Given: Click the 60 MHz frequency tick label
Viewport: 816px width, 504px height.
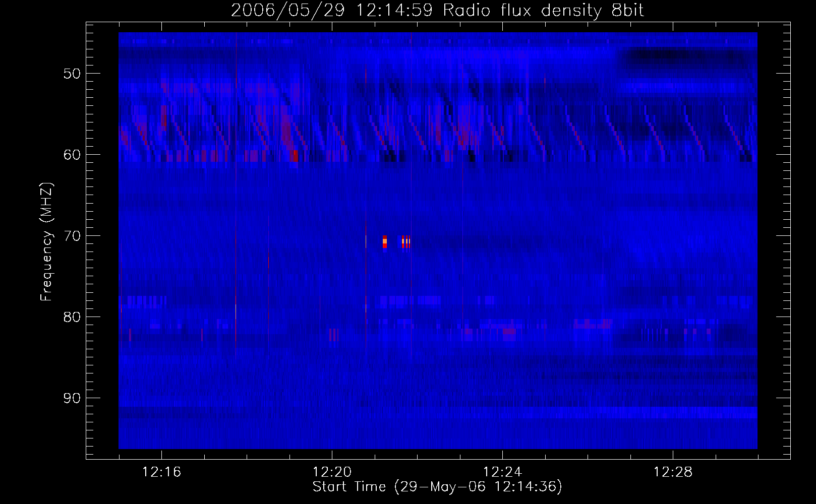Looking at the screenshot, I should point(72,155).
